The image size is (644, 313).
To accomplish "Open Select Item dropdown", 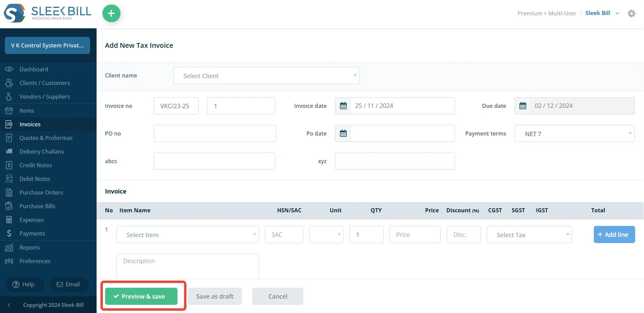I will pos(188,234).
